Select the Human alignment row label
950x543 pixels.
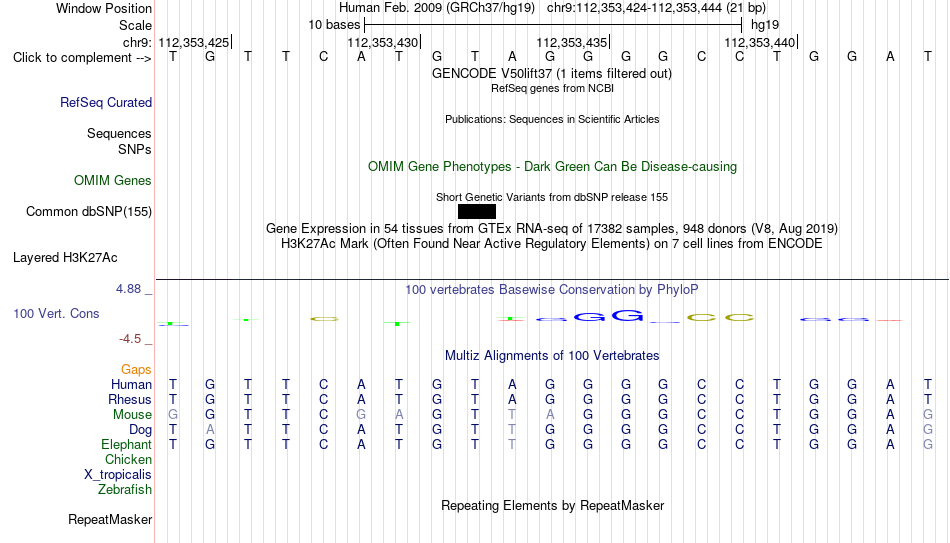[x=131, y=385]
